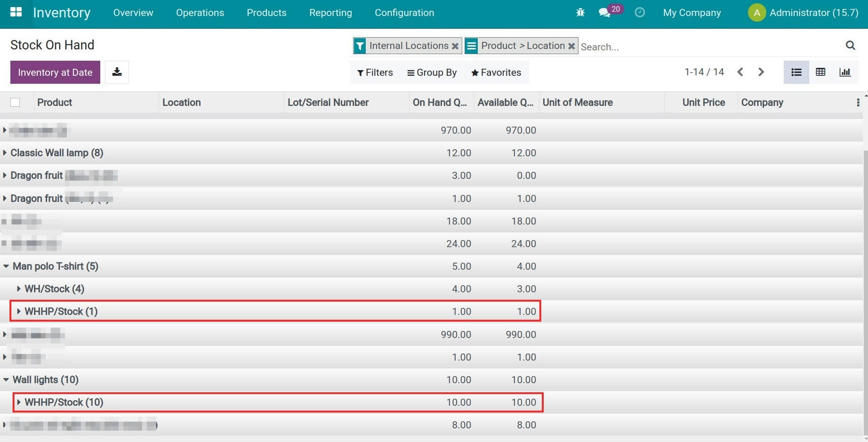868x442 pixels.
Task: Click the debug bug icon
Action: click(580, 13)
